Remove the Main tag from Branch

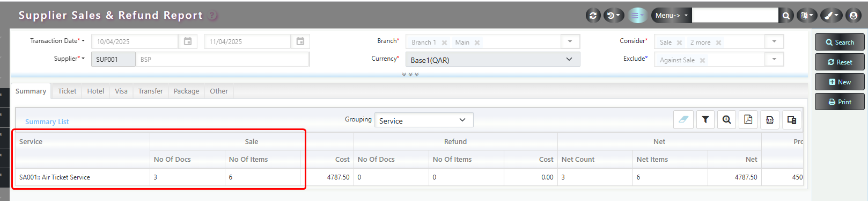coord(477,42)
